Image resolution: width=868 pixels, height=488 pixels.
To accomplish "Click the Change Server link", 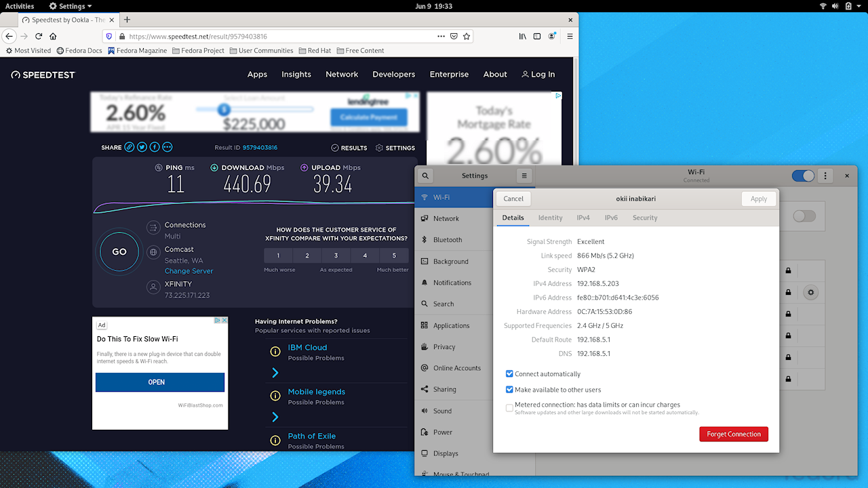I will click(189, 271).
